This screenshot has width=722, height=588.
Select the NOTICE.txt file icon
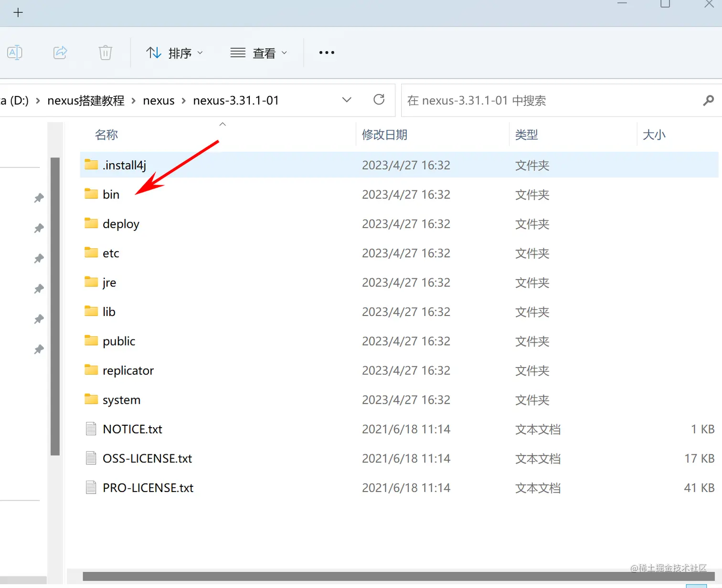pos(91,429)
